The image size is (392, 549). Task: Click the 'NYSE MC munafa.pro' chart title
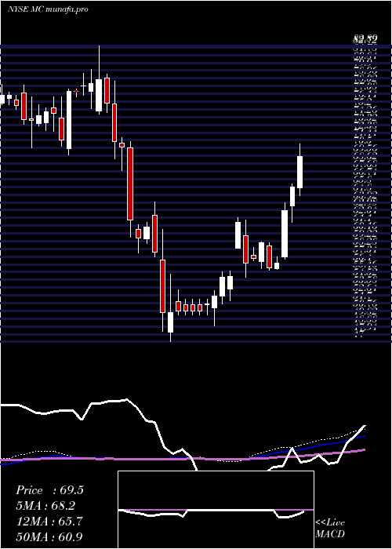point(48,9)
